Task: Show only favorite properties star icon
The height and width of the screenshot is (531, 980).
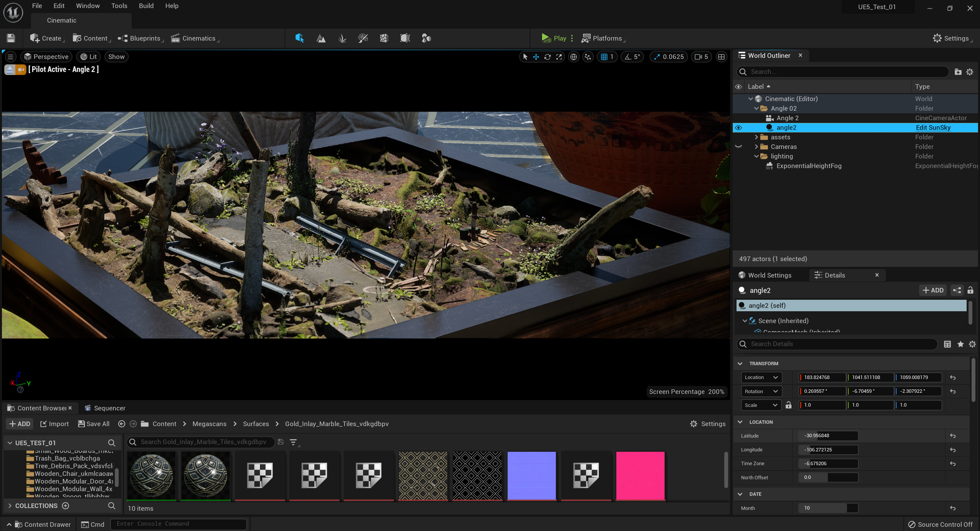Action: pos(960,344)
